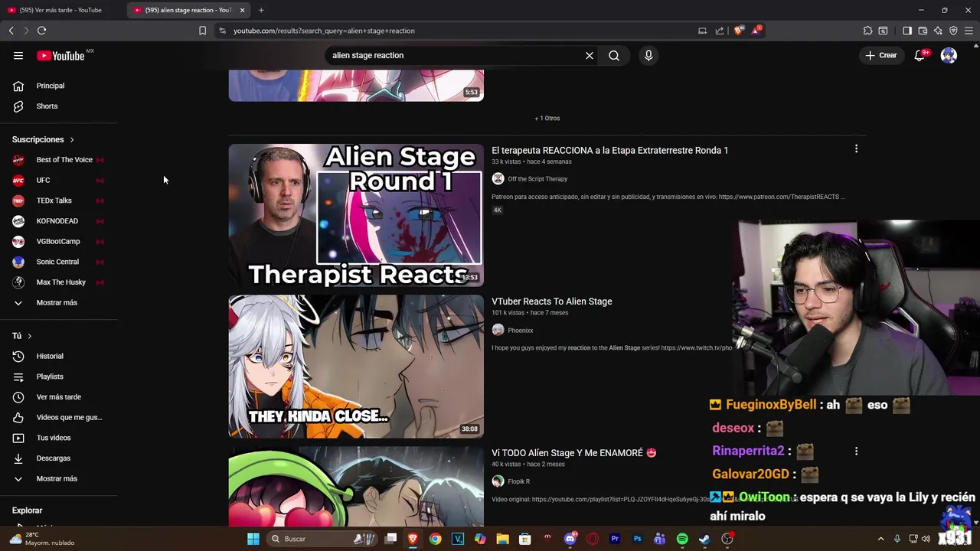980x551 pixels.
Task: Clear the search box with X
Action: click(x=590, y=55)
